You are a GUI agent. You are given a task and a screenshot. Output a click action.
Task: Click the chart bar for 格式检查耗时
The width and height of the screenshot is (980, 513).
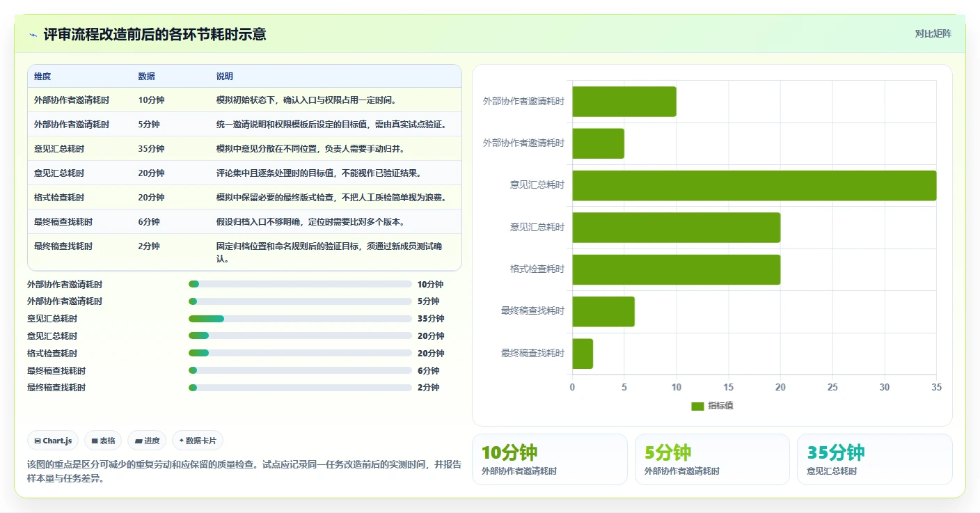676,269
